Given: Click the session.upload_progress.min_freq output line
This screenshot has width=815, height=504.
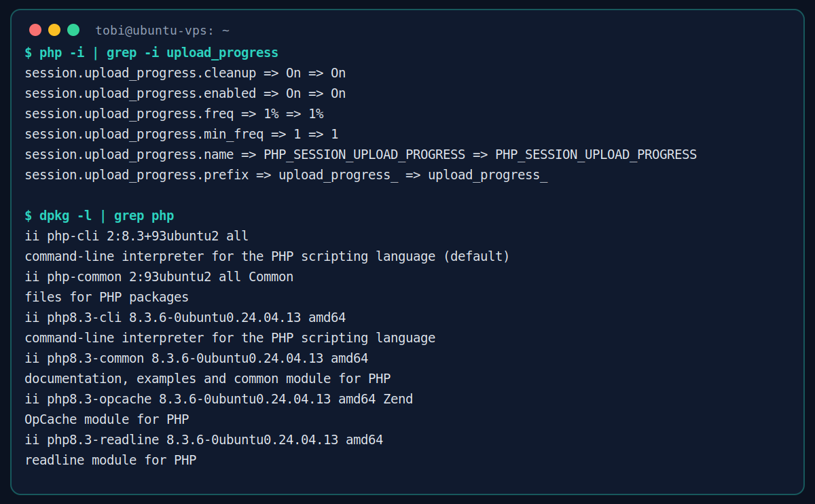Looking at the screenshot, I should point(181,134).
